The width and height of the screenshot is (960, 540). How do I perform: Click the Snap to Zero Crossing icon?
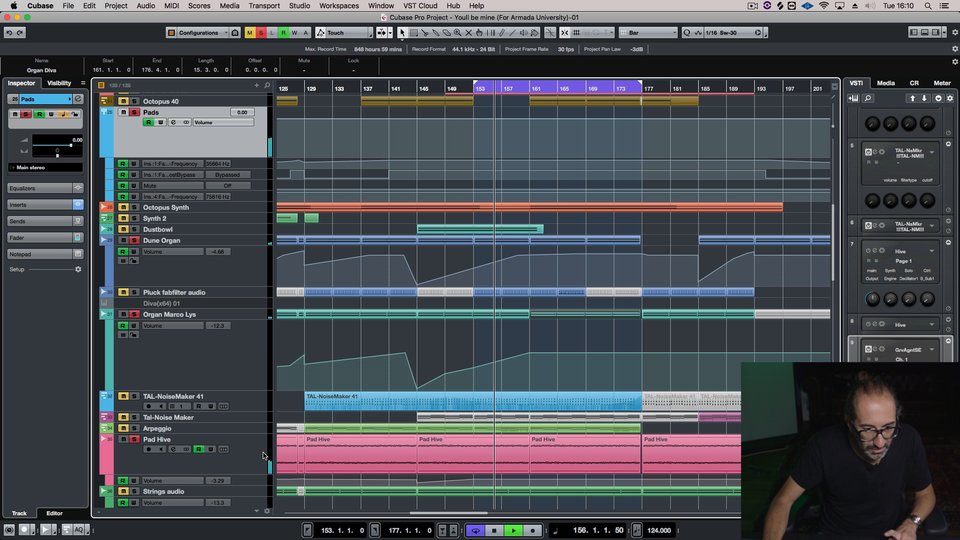click(x=550, y=32)
